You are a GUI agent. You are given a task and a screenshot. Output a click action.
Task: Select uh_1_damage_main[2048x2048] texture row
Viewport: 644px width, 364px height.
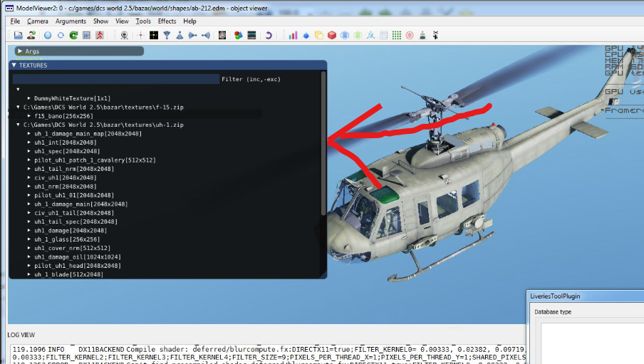pyautogui.click(x=81, y=204)
